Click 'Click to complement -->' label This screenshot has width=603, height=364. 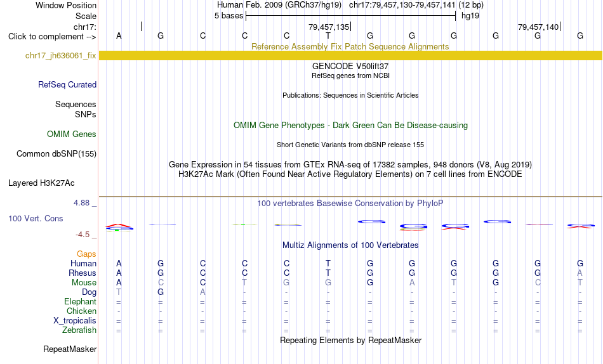pos(52,37)
